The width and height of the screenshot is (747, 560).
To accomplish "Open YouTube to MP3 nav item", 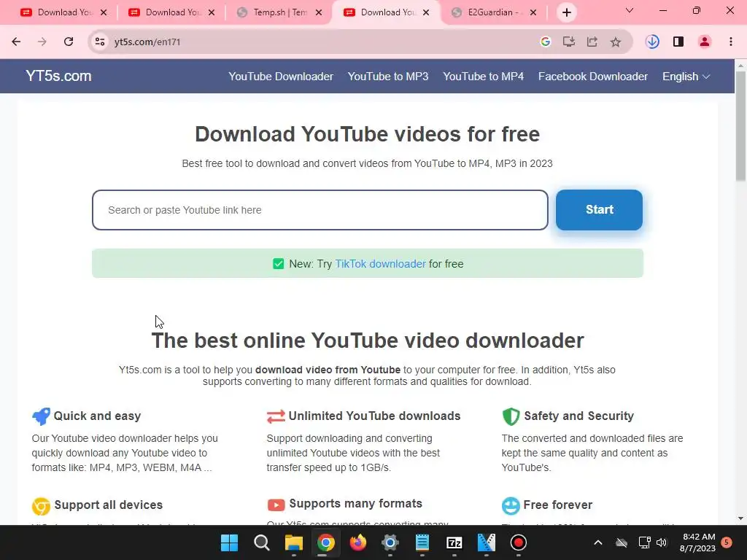I will click(388, 77).
